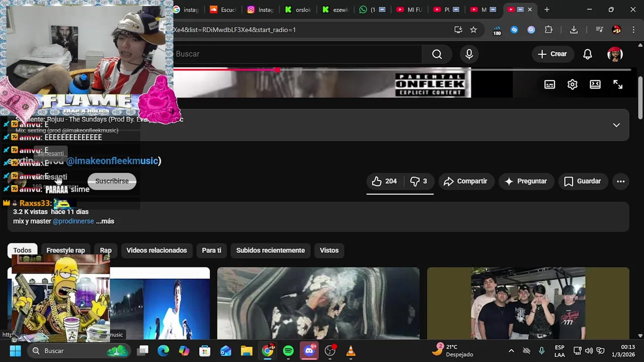Switch to ezewk Kick tab
644x362 pixels.
point(336,10)
